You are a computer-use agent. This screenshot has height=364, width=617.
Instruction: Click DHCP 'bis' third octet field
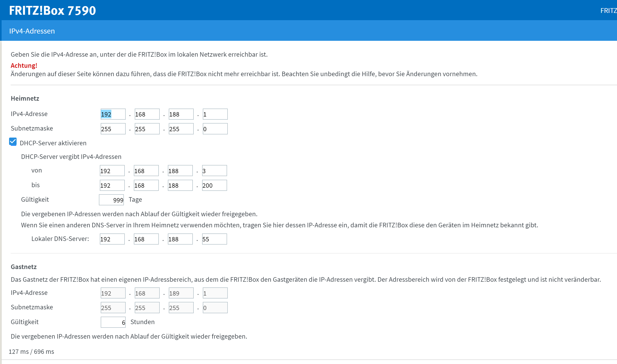pyautogui.click(x=180, y=185)
